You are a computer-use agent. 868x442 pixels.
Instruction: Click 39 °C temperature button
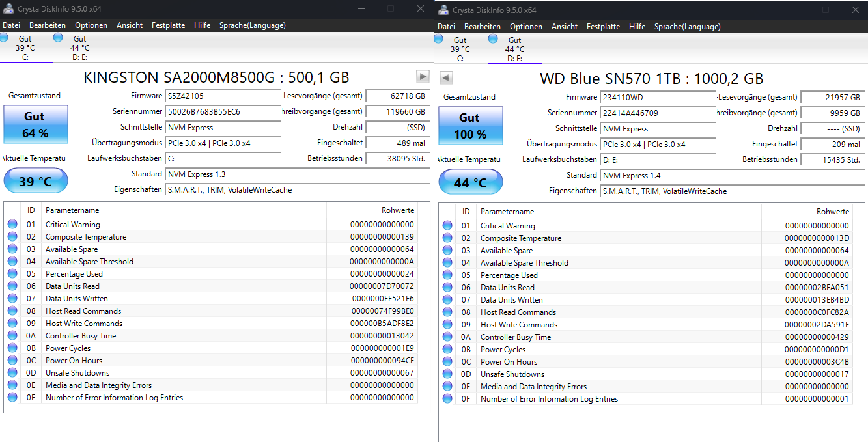[x=35, y=181]
